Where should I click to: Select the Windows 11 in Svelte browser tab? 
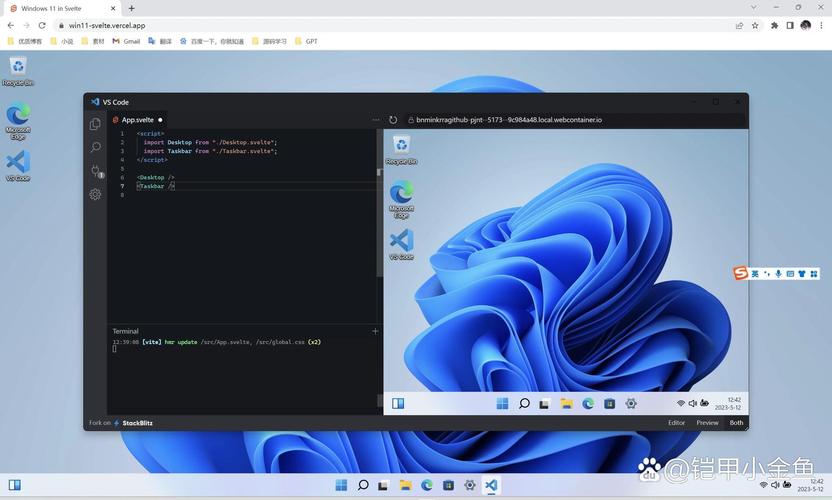(63, 8)
